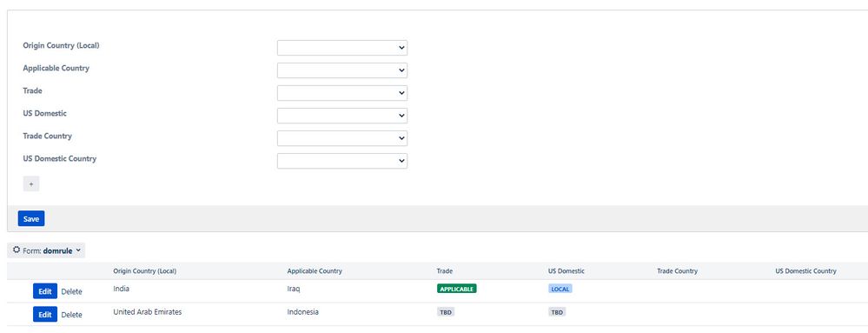Click the green APPLICABLE status badge
The width and height of the screenshot is (868, 333).
pyautogui.click(x=457, y=289)
